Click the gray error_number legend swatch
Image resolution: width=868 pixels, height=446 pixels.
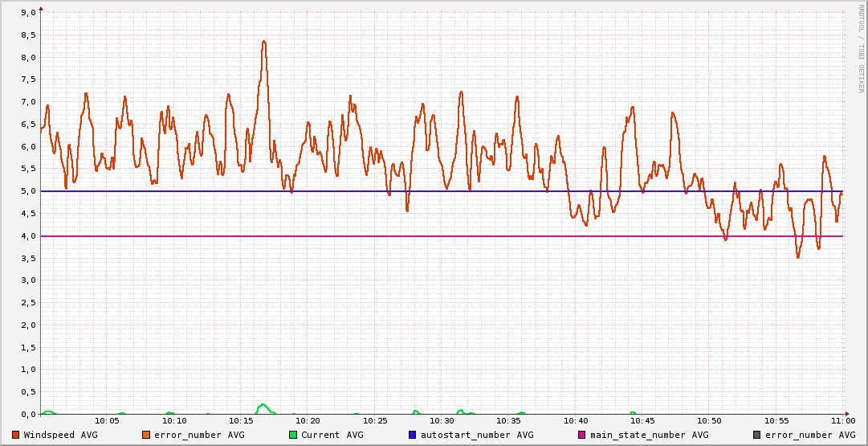pyautogui.click(x=757, y=435)
